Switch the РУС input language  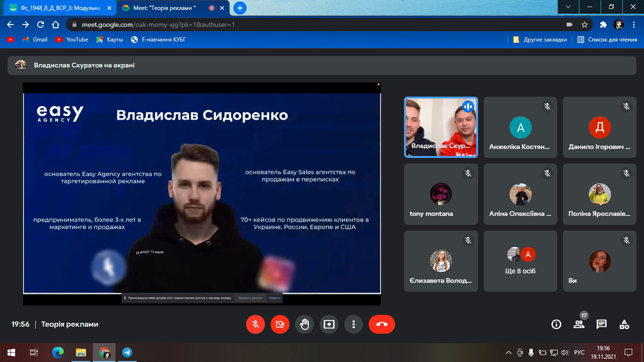click(x=579, y=352)
